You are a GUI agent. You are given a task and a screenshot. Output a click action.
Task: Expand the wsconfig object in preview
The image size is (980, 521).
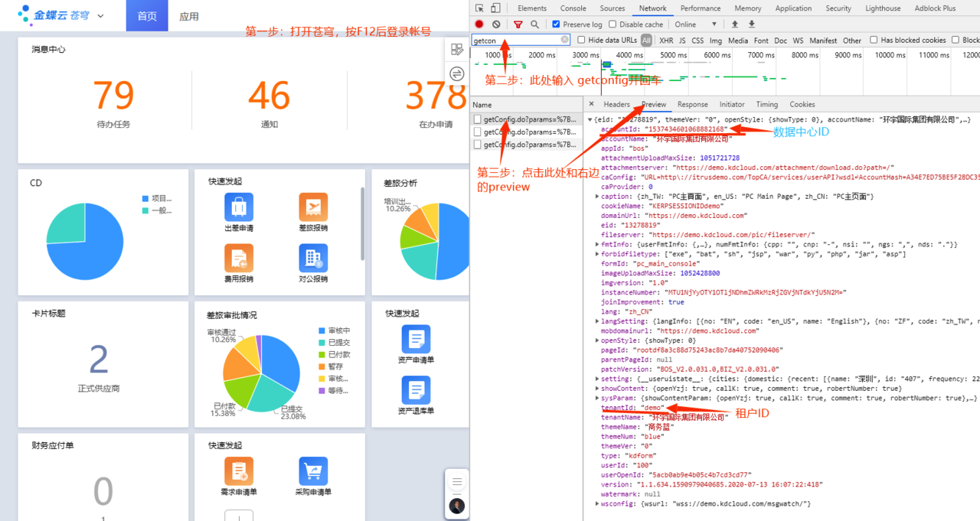[x=597, y=504]
